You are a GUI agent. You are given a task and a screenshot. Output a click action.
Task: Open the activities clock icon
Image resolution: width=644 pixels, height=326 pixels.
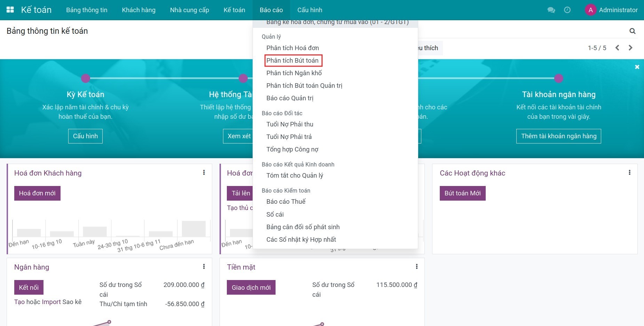coord(567,10)
